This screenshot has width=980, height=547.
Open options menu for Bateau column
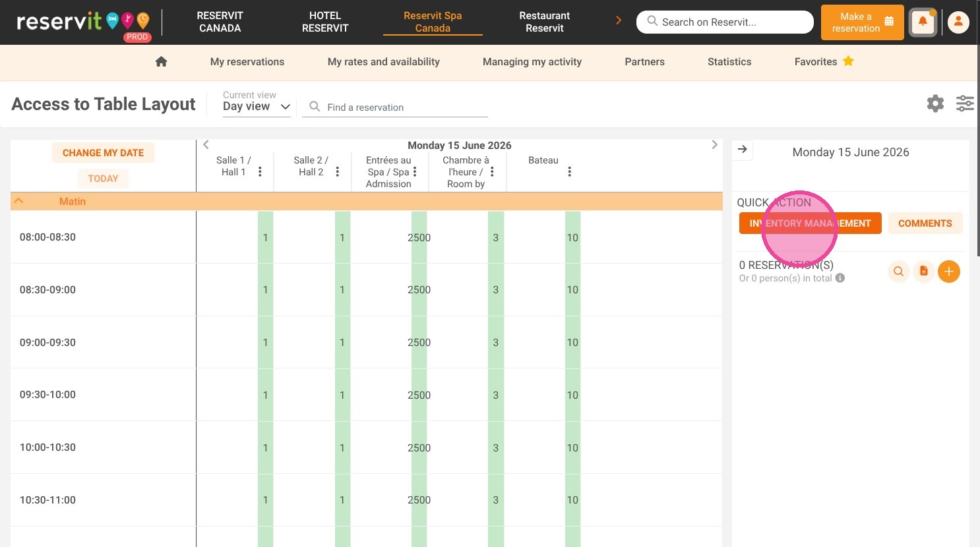pyautogui.click(x=569, y=172)
